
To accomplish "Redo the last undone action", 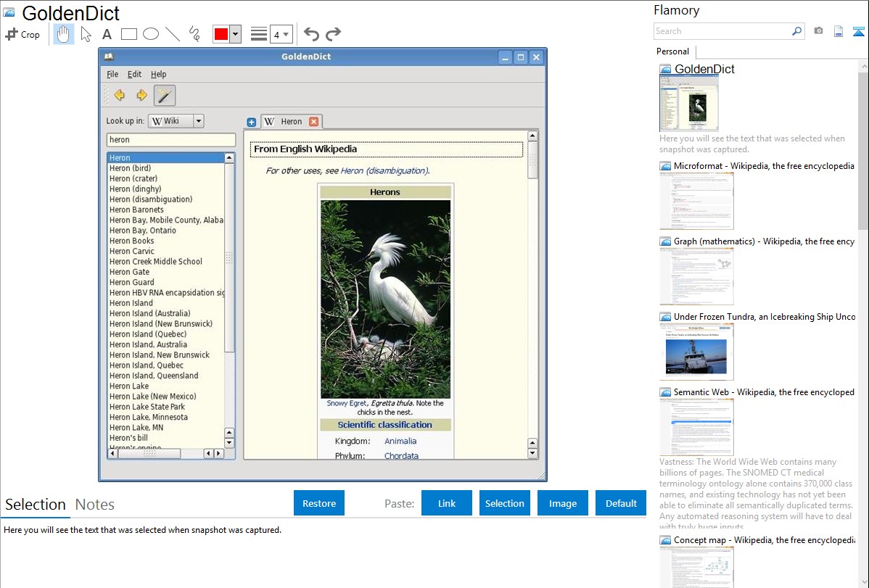I will [333, 34].
